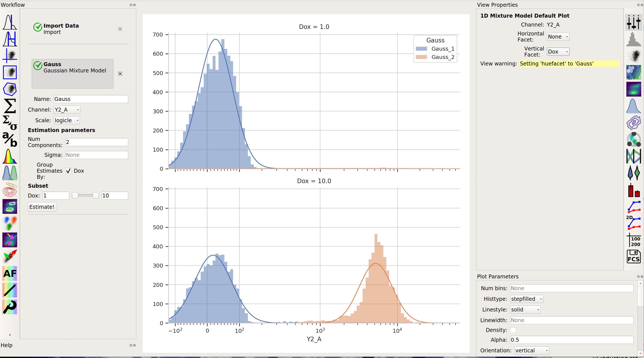Remove the Gauss operation with its X button
Image resolution: width=644 pixels, height=358 pixels.
pos(120,74)
